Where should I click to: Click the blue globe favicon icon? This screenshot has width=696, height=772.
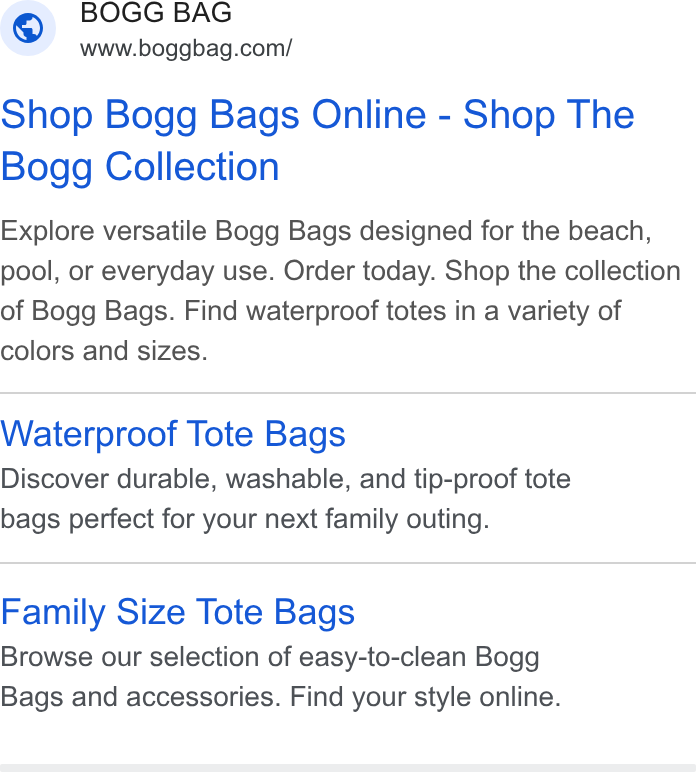click(x=28, y=28)
